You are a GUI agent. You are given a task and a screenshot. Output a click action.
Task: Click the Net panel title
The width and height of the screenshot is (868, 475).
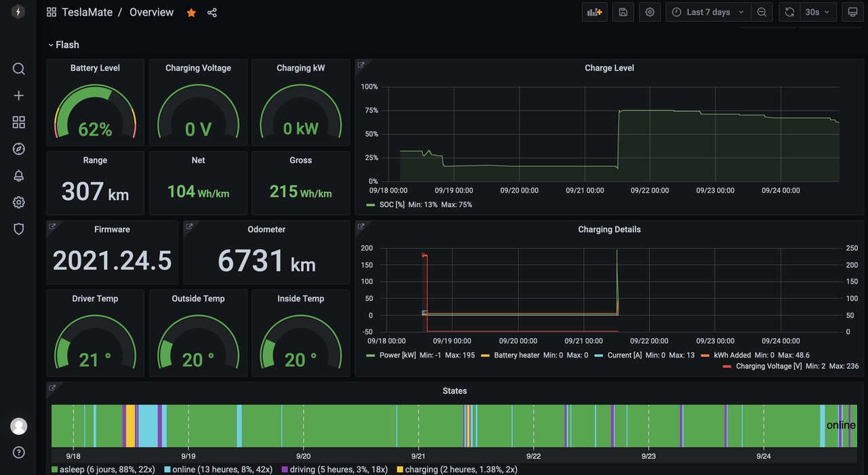(x=198, y=160)
